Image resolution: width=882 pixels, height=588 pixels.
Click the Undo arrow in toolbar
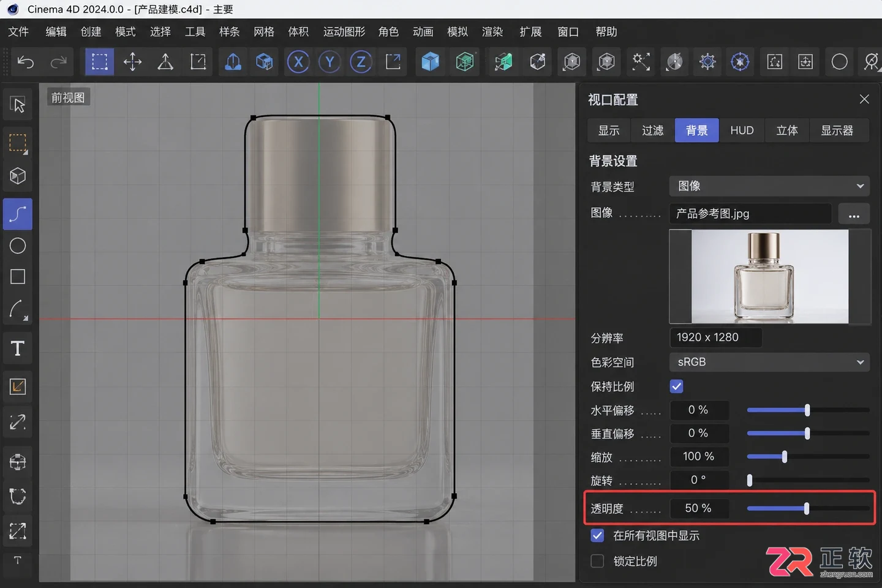[26, 62]
